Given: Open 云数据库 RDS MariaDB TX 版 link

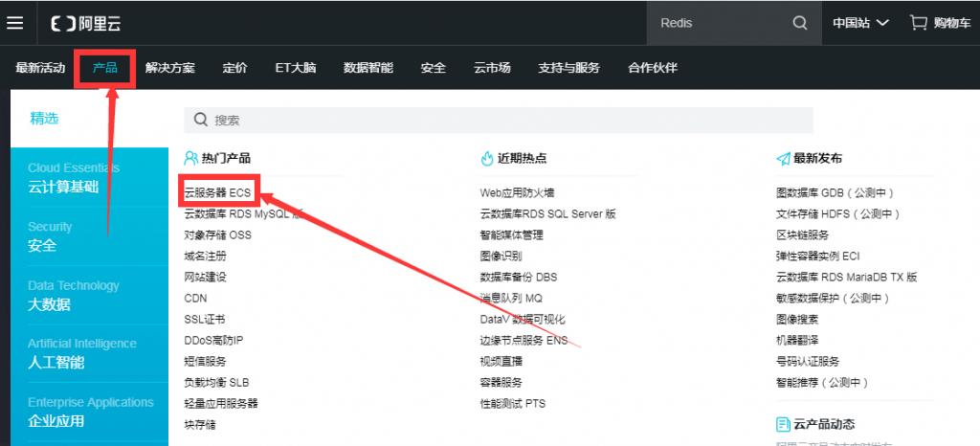Looking at the screenshot, I should (x=847, y=278).
